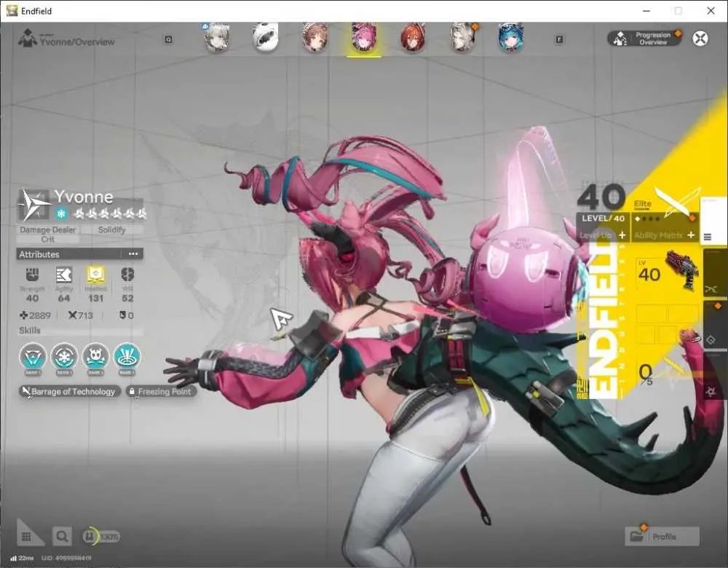
Task: Select the brown-haired operator portrait
Action: point(314,37)
